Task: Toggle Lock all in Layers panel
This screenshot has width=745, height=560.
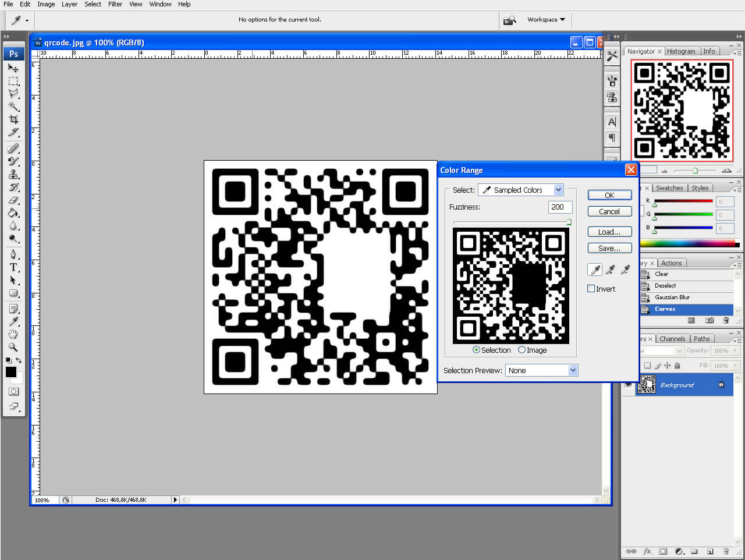Action: 677,366
